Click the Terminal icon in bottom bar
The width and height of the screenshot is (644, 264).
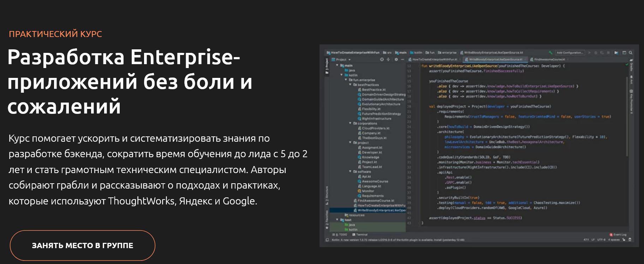click(x=354, y=234)
